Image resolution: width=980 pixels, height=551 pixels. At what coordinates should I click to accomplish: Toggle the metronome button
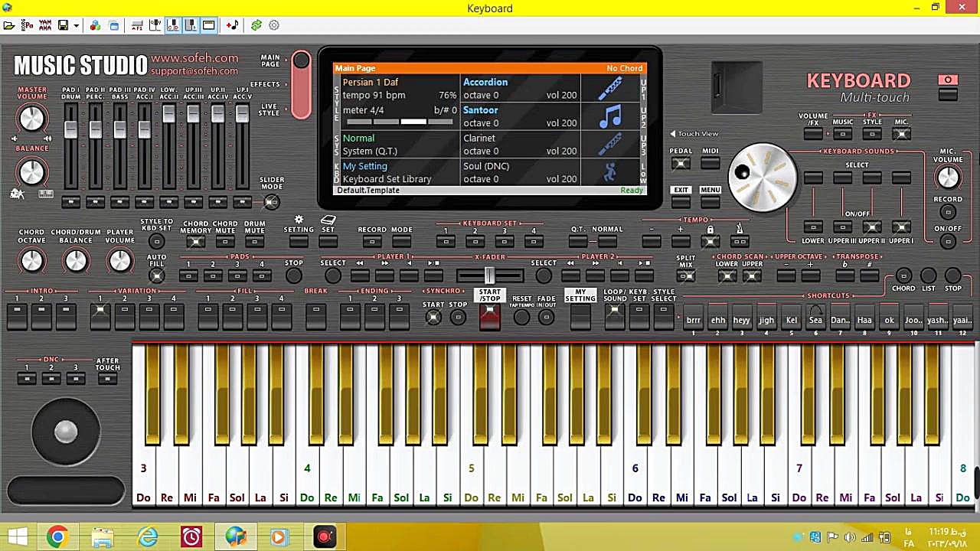(x=740, y=242)
